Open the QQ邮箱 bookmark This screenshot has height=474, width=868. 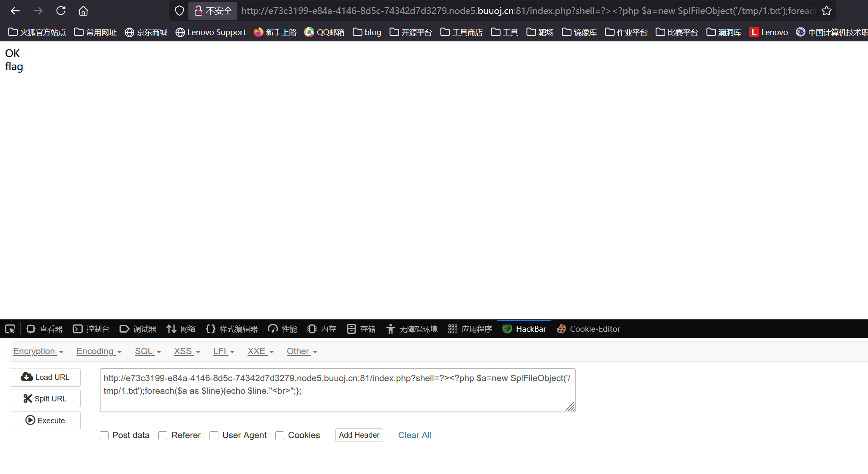point(324,32)
